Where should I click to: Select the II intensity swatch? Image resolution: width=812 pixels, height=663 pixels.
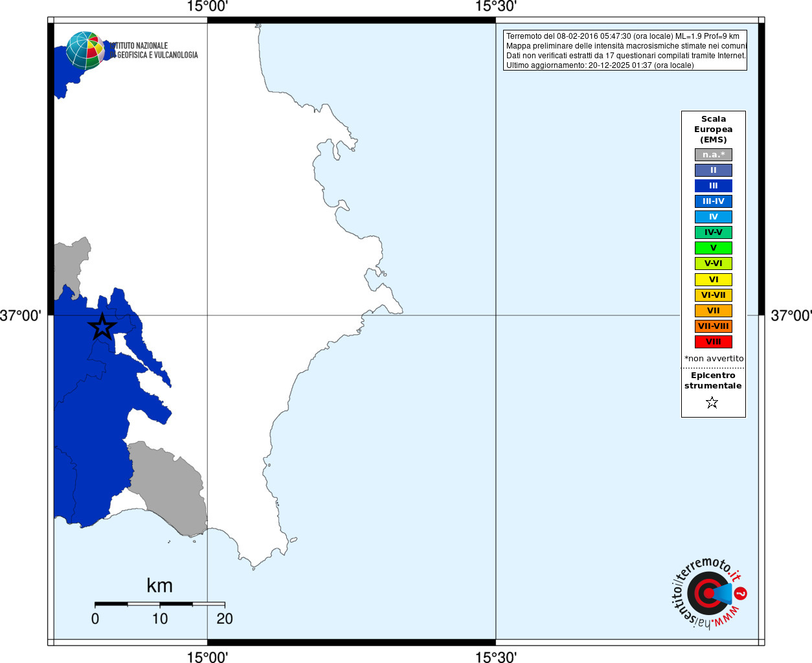coord(714,170)
